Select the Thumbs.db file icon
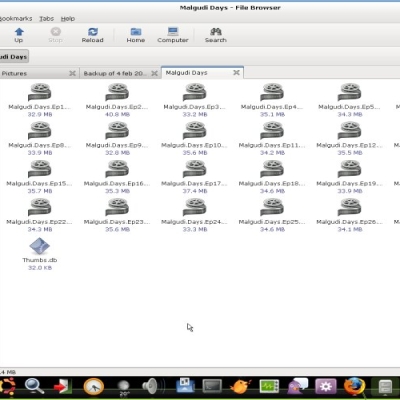Screen dimensions: 400x400 click(40, 246)
